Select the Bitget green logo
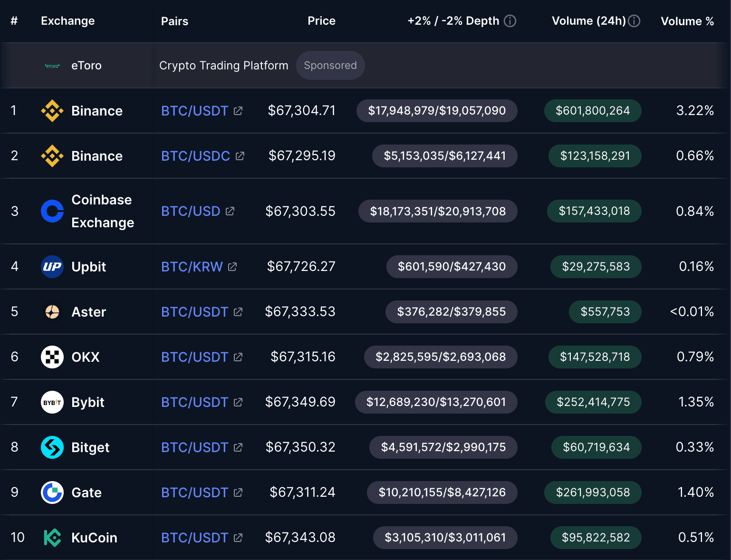The height and width of the screenshot is (560, 731). pos(52,447)
